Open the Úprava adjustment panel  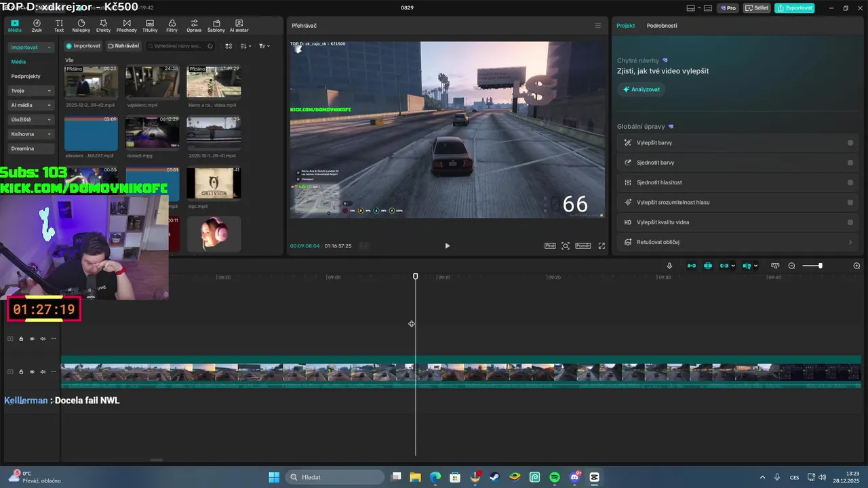click(194, 26)
